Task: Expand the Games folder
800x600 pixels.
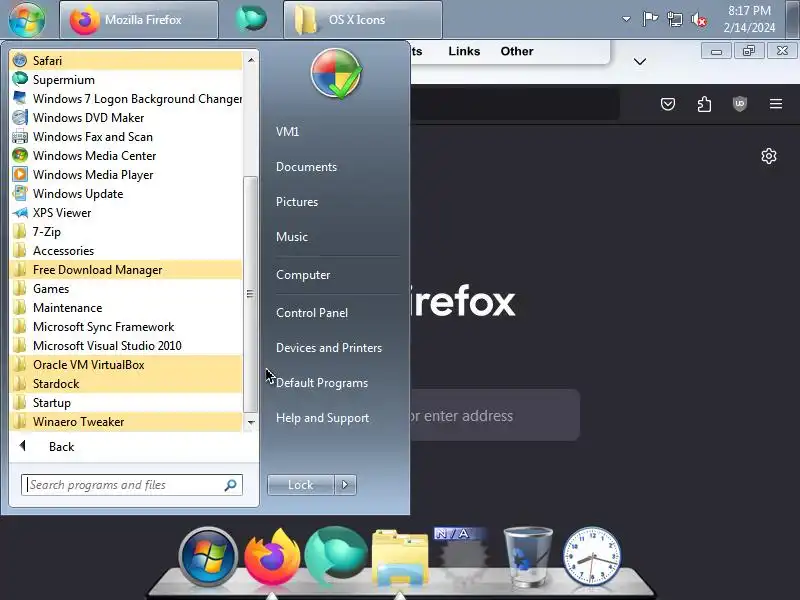Action: [126, 289]
